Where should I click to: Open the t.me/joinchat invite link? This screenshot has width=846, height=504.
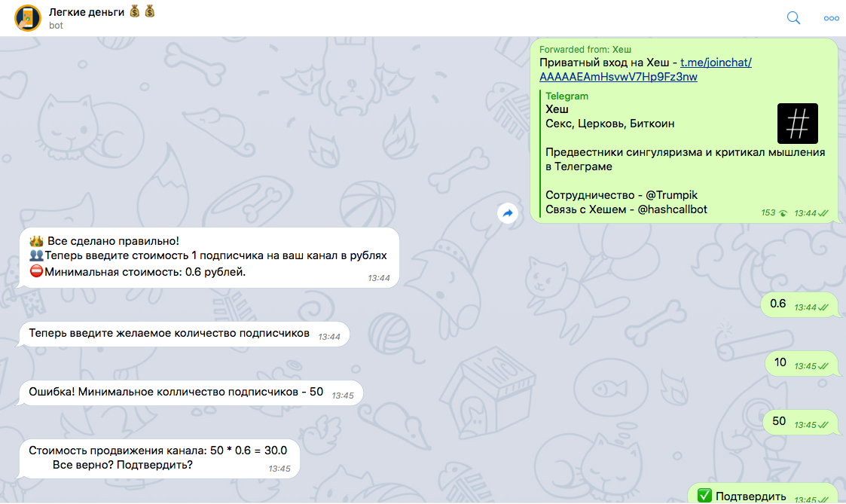(x=646, y=69)
